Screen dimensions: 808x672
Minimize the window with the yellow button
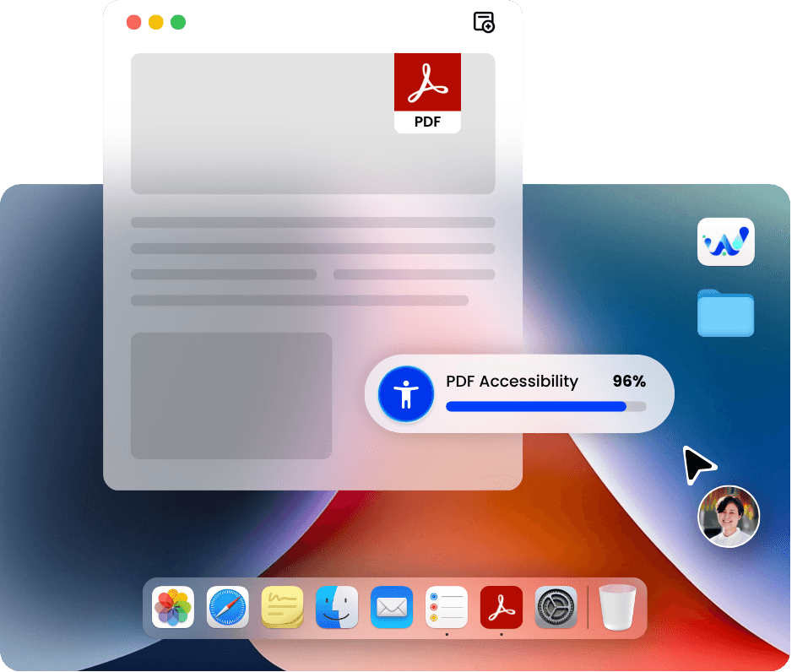[x=156, y=22]
